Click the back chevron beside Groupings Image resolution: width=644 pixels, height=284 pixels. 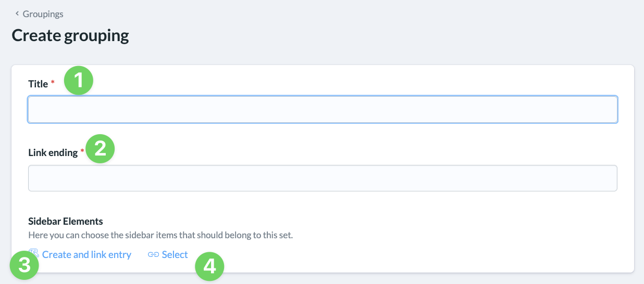[x=17, y=14]
